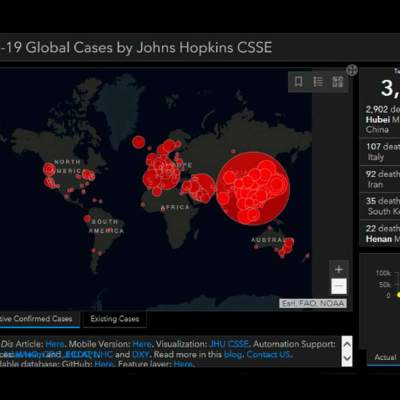Screen dimensions: 400x400
Task: Open the DXY data source link
Action: pyautogui.click(x=140, y=354)
